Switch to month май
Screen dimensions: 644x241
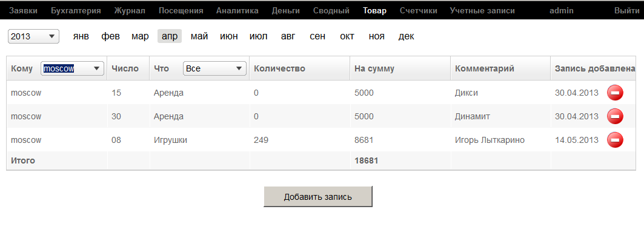pos(199,36)
